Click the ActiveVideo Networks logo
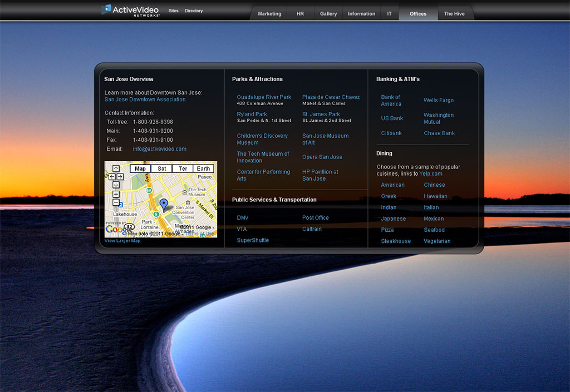570x392 pixels. [x=130, y=11]
